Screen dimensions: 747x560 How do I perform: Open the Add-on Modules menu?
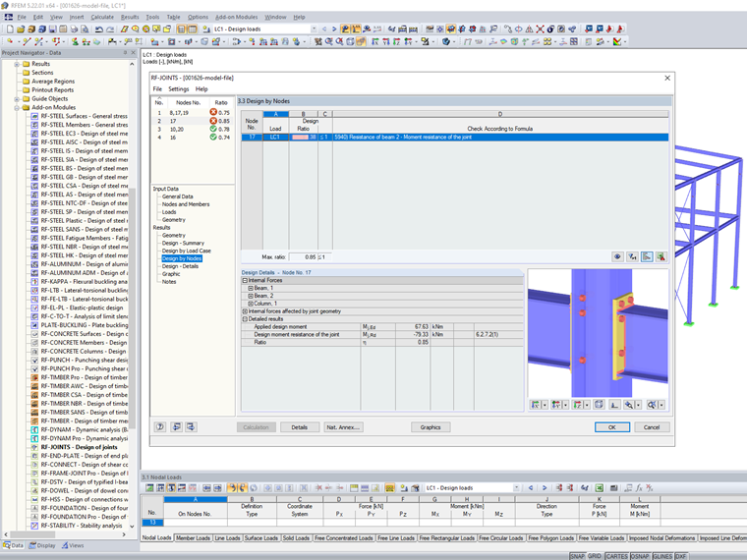236,17
